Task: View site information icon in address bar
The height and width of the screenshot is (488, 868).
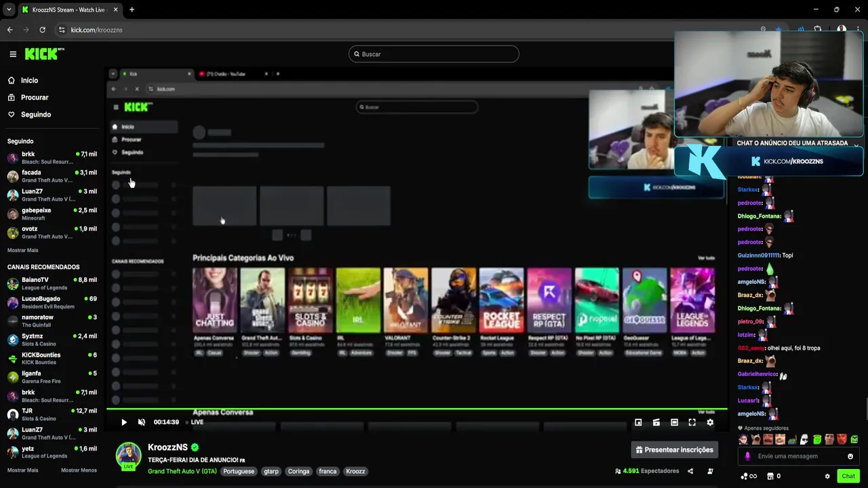Action: (62, 30)
